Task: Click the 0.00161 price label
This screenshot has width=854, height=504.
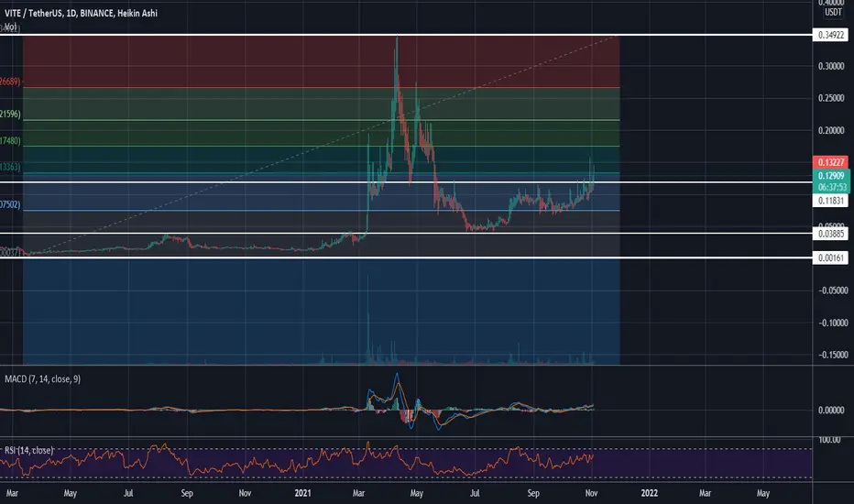Action: (831, 257)
